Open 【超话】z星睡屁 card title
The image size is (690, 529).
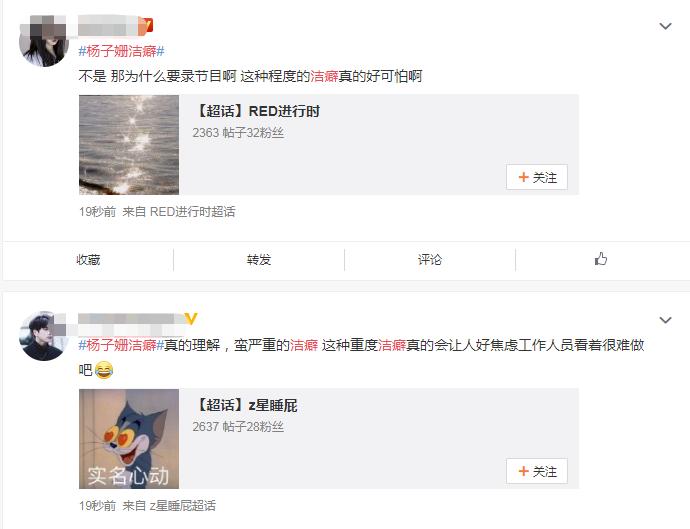click(x=246, y=405)
